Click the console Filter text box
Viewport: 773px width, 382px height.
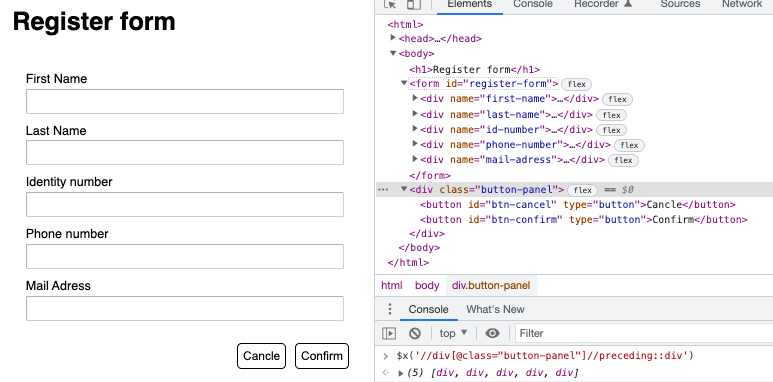pos(644,334)
